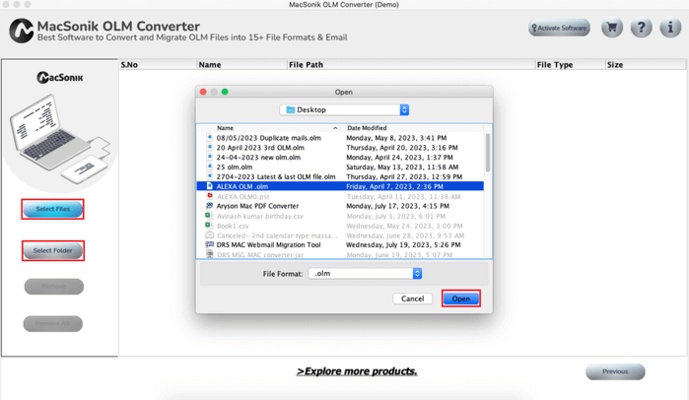Click the S.No column header
This screenshot has height=400, width=689.
[x=129, y=65]
